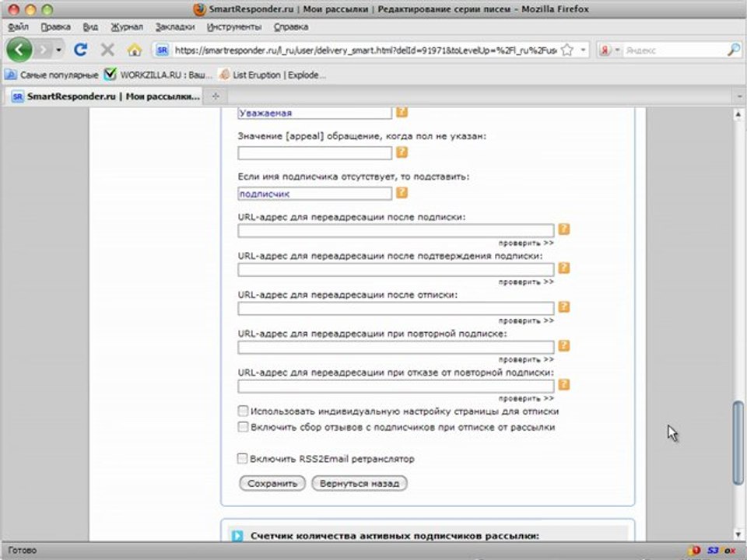Open the Файл menu

(19, 26)
